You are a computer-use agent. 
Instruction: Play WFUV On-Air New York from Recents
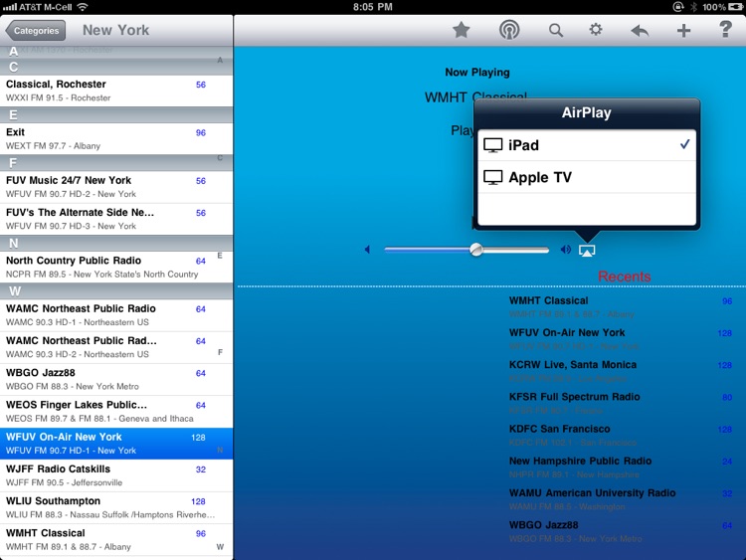[x=621, y=339]
